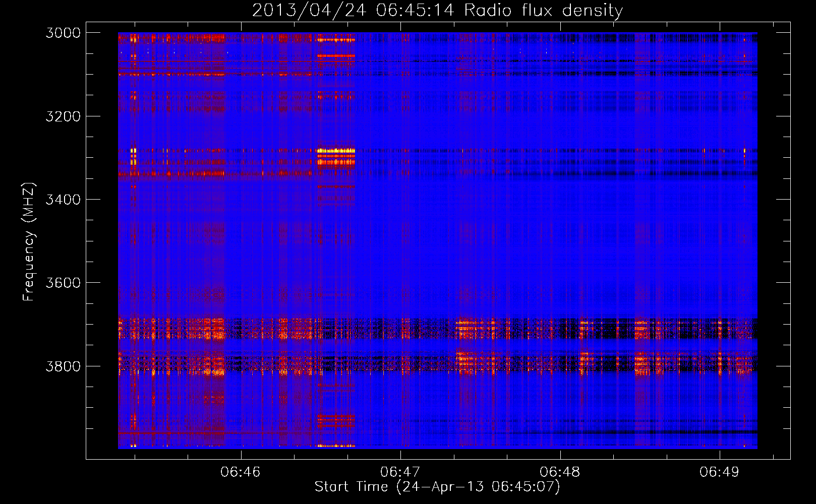
Task: Select the 3000 frequency axis label
Action: point(63,33)
